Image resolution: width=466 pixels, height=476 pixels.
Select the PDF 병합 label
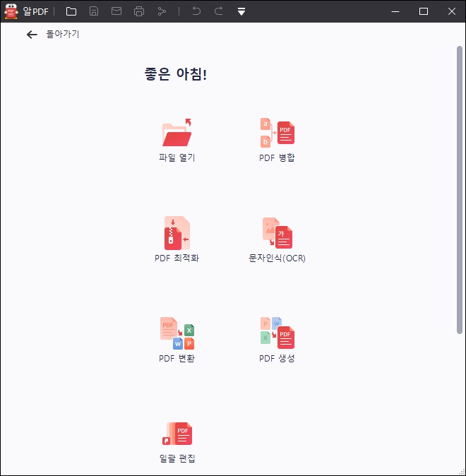[x=277, y=157]
